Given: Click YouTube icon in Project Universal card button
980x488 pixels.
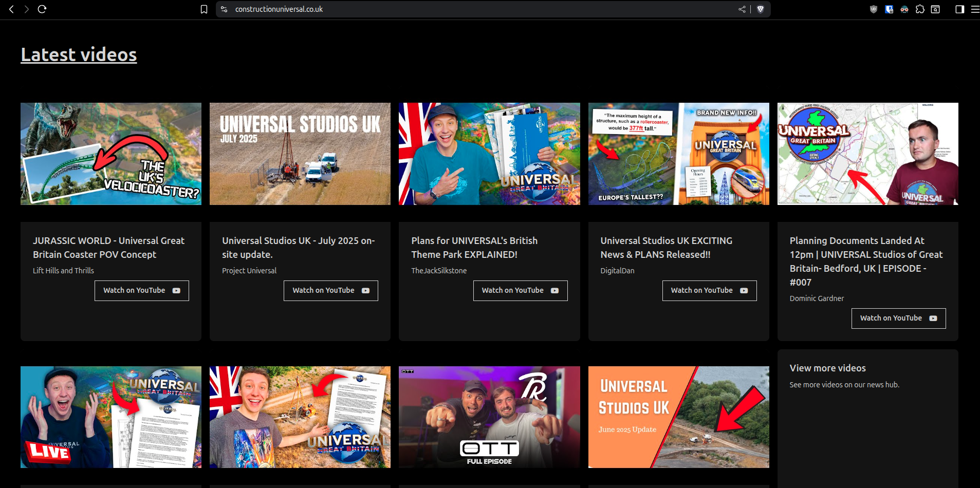Looking at the screenshot, I should point(365,291).
